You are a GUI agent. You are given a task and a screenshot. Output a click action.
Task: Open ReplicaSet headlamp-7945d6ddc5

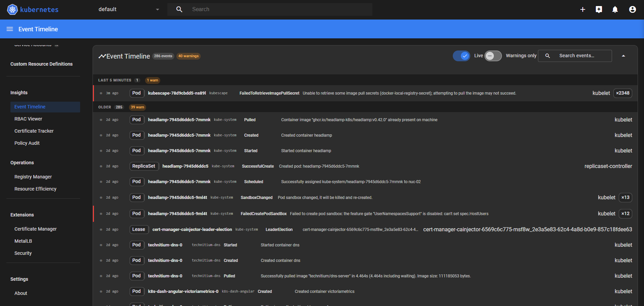185,166
